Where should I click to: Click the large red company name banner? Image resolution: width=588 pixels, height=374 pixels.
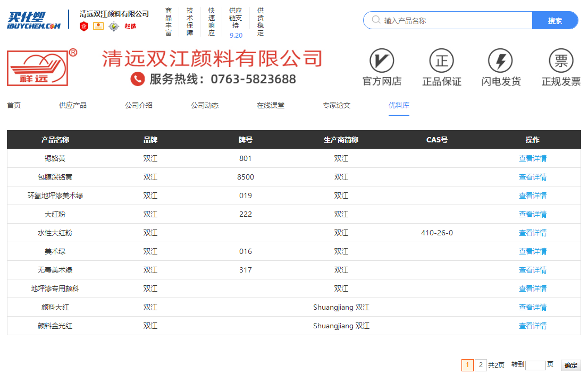click(x=212, y=58)
